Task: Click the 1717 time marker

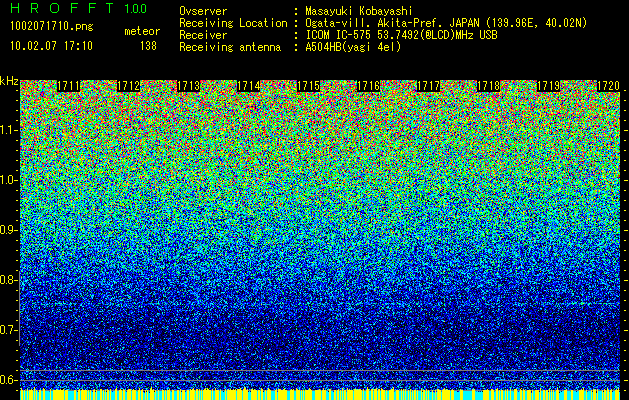Action: tap(428, 86)
